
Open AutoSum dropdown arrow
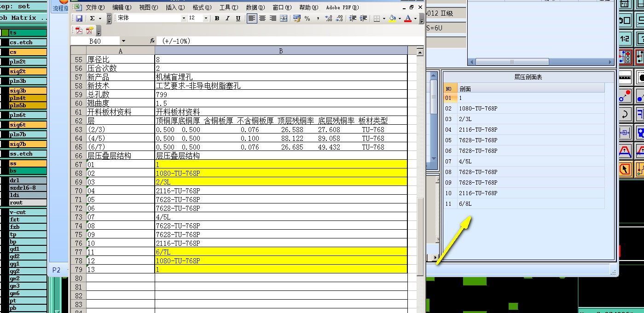click(x=100, y=18)
